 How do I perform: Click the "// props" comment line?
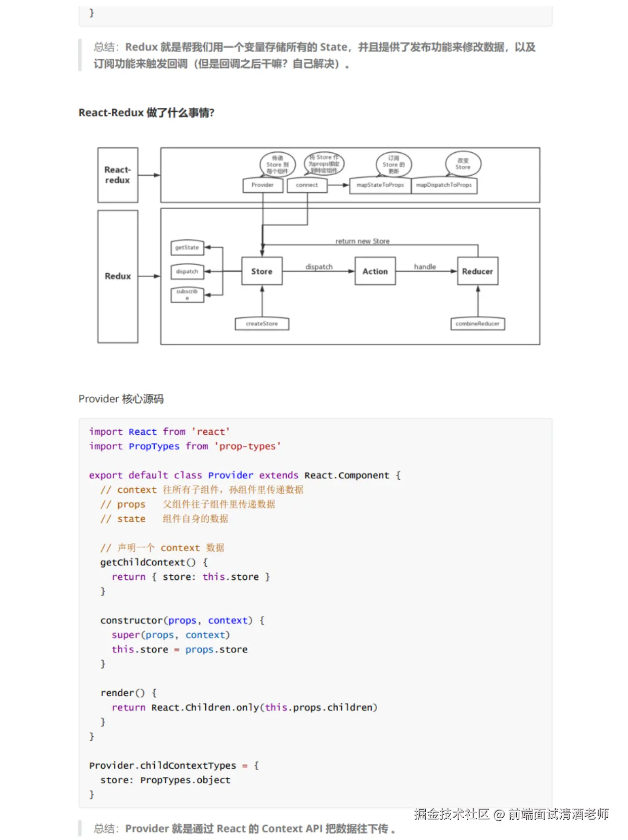[188, 505]
